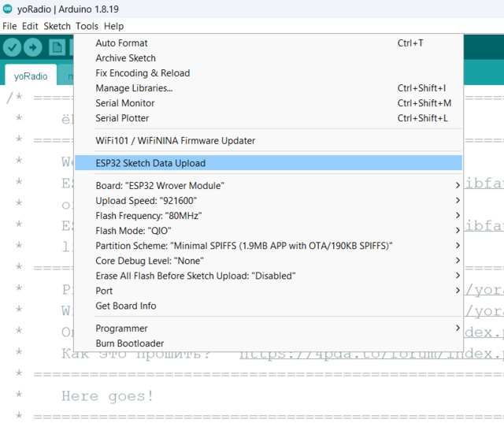Image resolution: width=504 pixels, height=423 pixels.
Task: Close the Tools menu via its header
Action: tap(87, 26)
